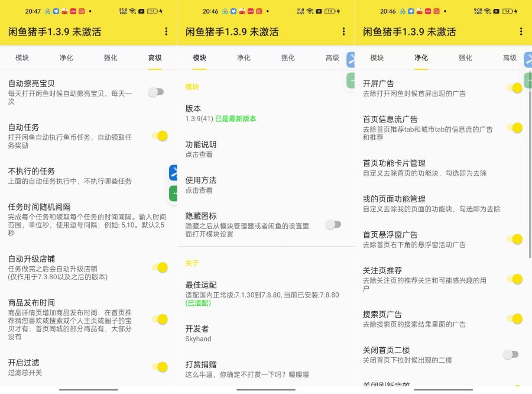Disable 开屏广告 splash ad removal
Image resolution: width=532 pixels, height=394 pixels.
(x=515, y=87)
